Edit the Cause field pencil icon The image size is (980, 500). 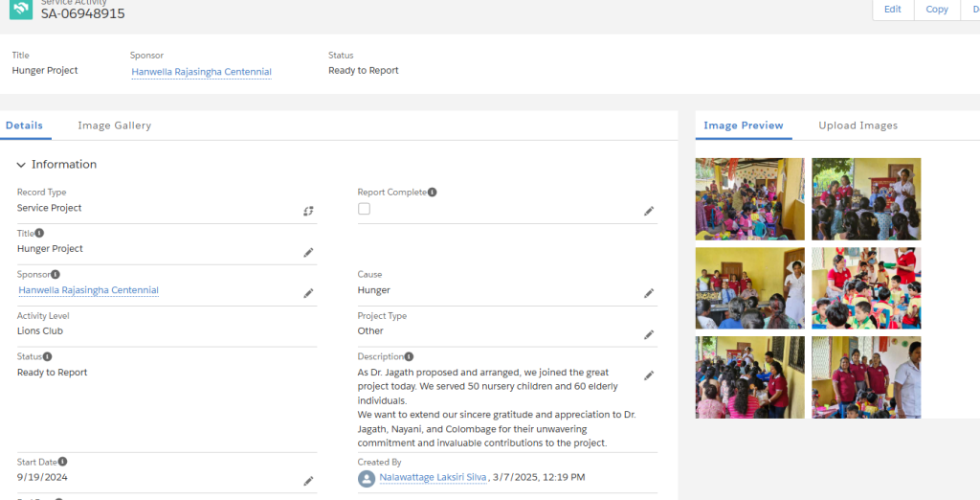point(649,293)
